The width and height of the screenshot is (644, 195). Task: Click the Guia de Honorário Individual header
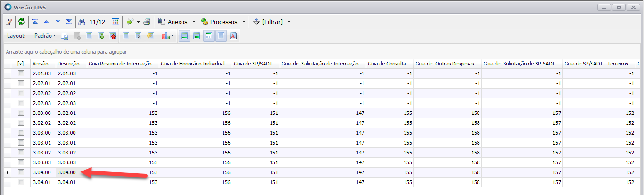point(196,64)
